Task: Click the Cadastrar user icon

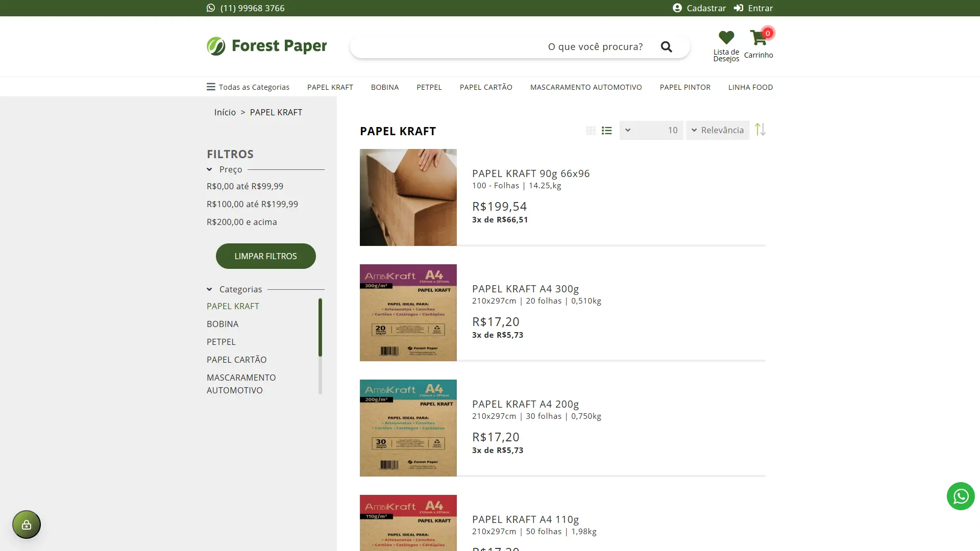Action: point(677,8)
